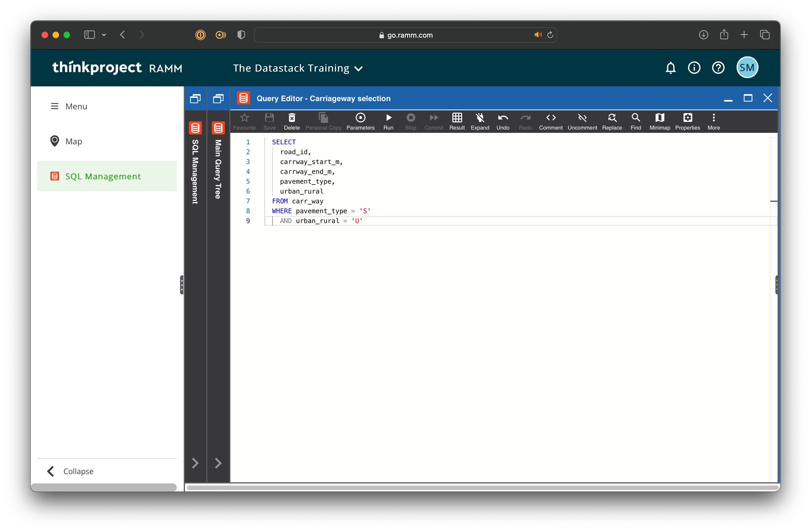The height and width of the screenshot is (532, 811).
Task: Run the SQL query
Action: click(388, 121)
